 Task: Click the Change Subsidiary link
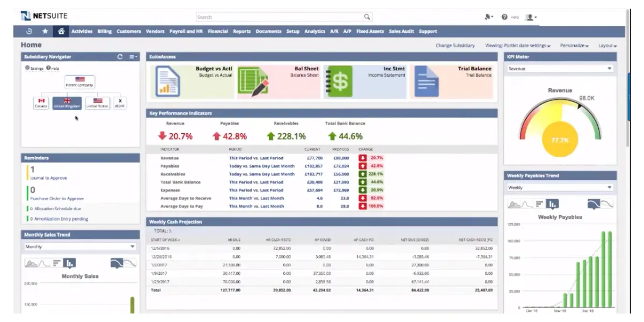(x=455, y=46)
